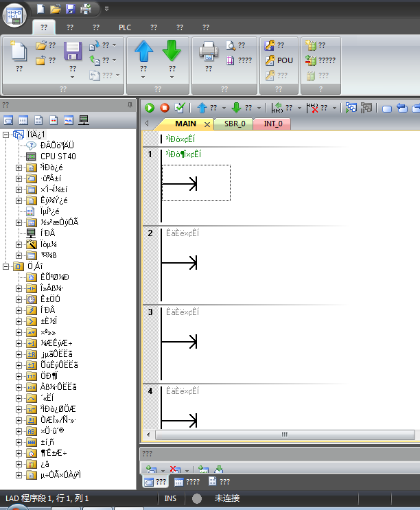Click the Communications icon in tree toolbar

coord(84,120)
